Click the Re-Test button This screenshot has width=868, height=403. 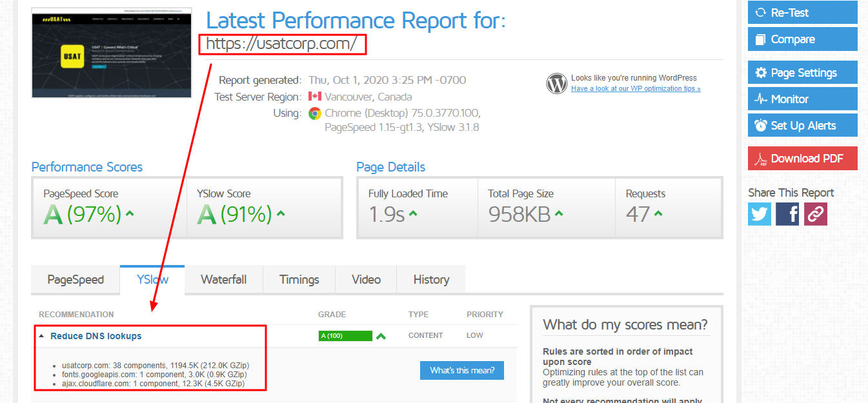coord(802,12)
